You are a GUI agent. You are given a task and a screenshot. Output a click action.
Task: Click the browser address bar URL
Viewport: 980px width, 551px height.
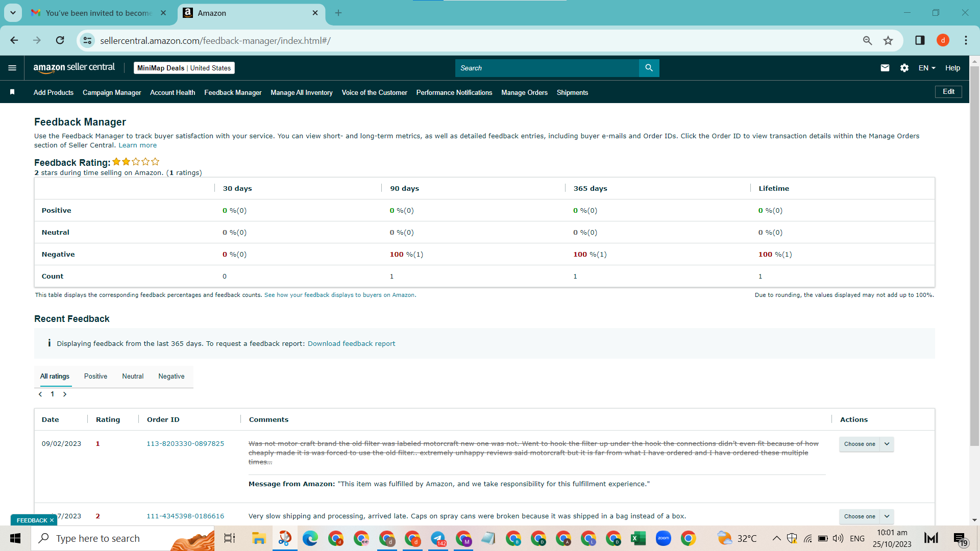click(x=215, y=41)
